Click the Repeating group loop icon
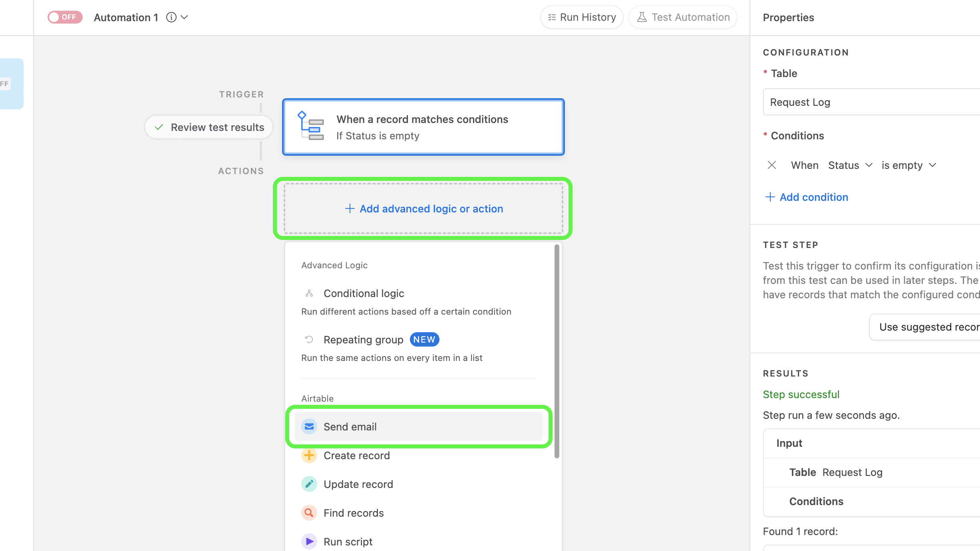 click(x=309, y=339)
